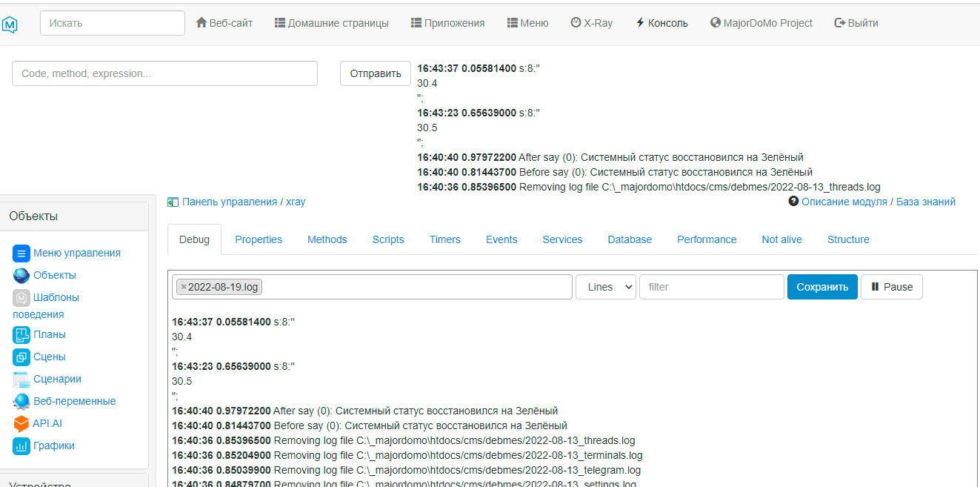The image size is (980, 487).
Task: Open the Графики sidebar link
Action: (54, 445)
